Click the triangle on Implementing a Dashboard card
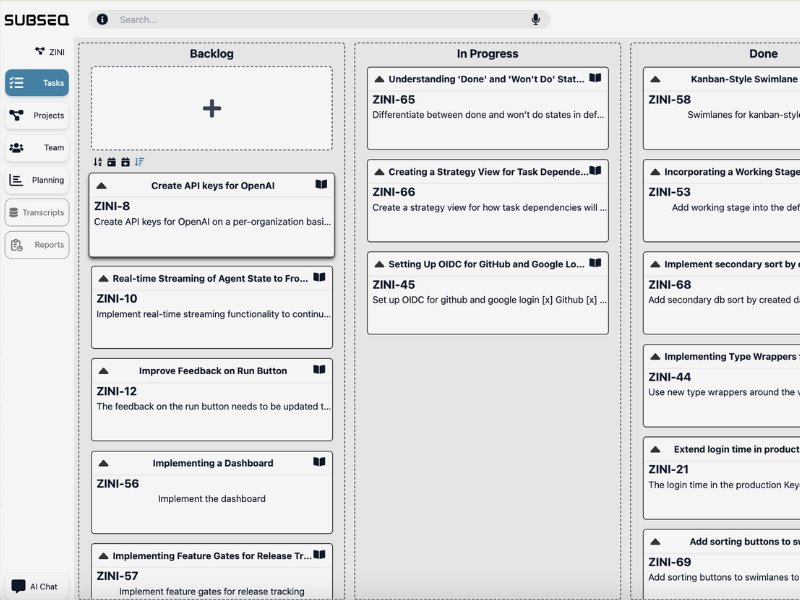The width and height of the screenshot is (800, 600). tap(104, 464)
